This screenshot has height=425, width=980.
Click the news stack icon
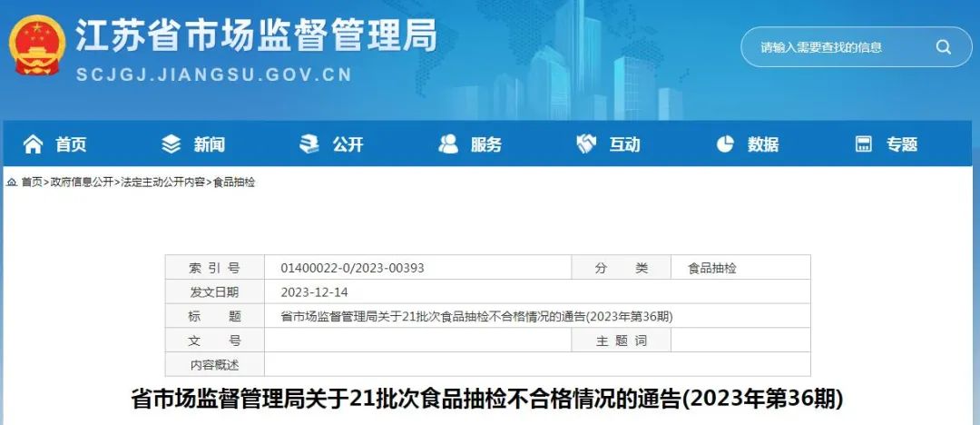point(171,144)
